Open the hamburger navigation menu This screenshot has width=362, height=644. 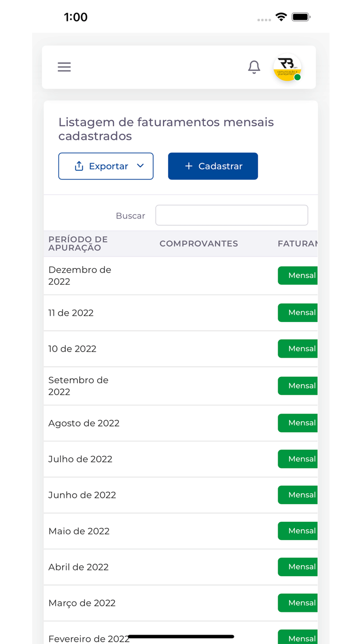tap(64, 67)
